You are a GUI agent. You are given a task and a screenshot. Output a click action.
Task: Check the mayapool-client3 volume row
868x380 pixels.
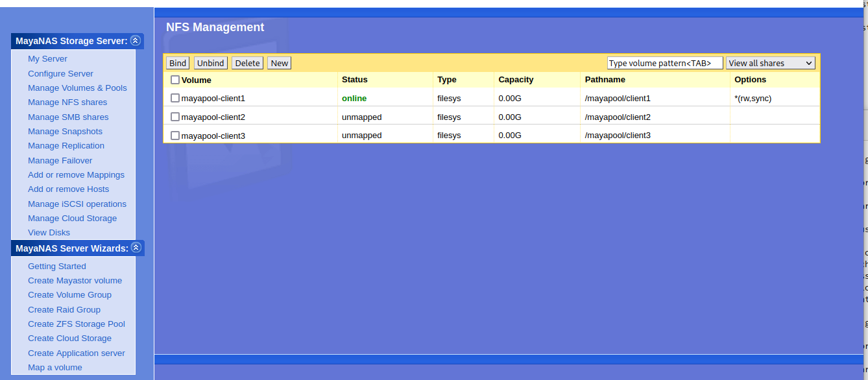[175, 136]
